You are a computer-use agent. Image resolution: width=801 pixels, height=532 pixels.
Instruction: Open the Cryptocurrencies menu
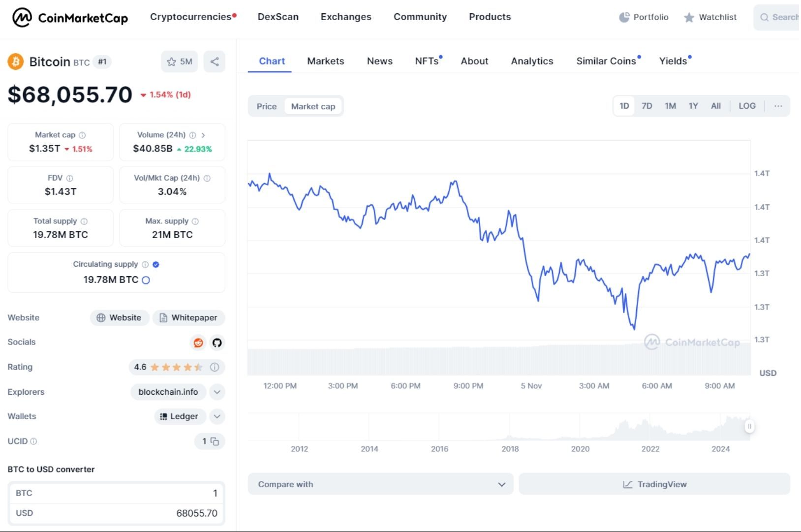[189, 17]
